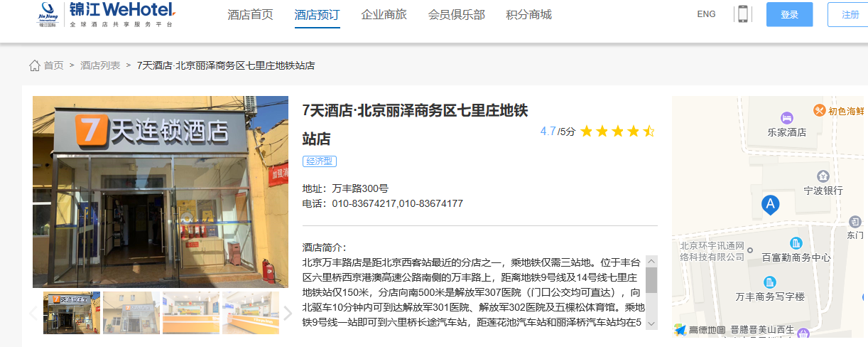Open the 积分商城 menu item
Image resolution: width=868 pixels, height=347 pixels.
click(x=529, y=15)
